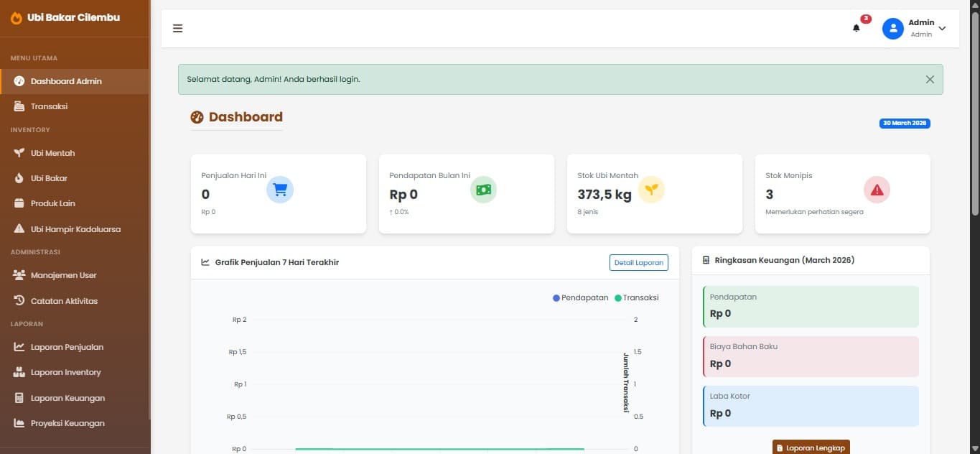Click the shopping cart icon on Penjualan card
The image size is (980, 454).
280,190
